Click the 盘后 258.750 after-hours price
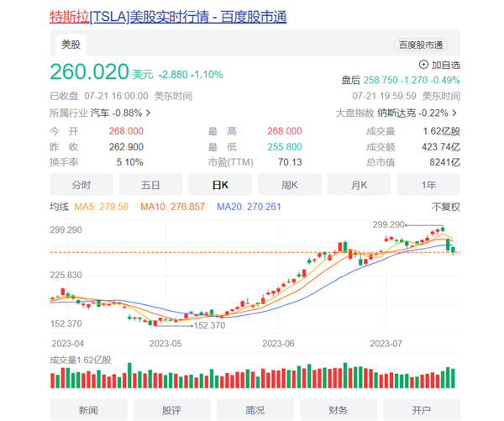The width and height of the screenshot is (504, 421). tap(381, 80)
